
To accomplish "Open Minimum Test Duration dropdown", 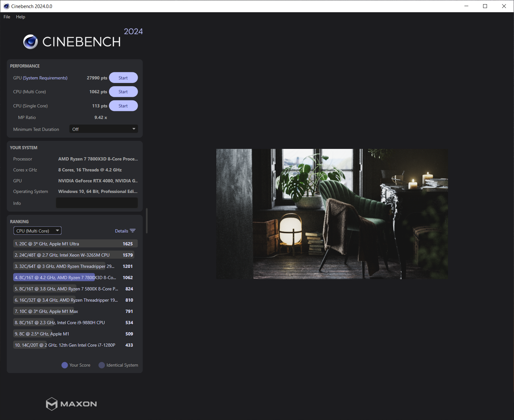I will pos(104,129).
